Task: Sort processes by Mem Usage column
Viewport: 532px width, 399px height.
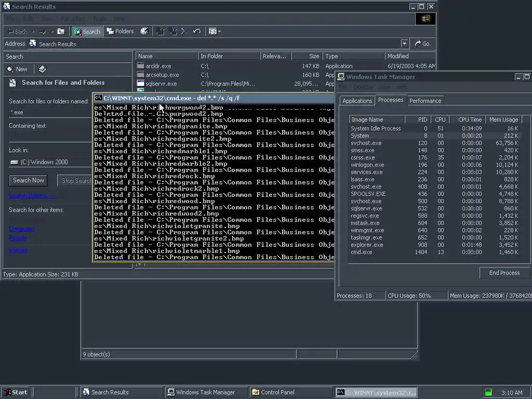Action: (503, 119)
